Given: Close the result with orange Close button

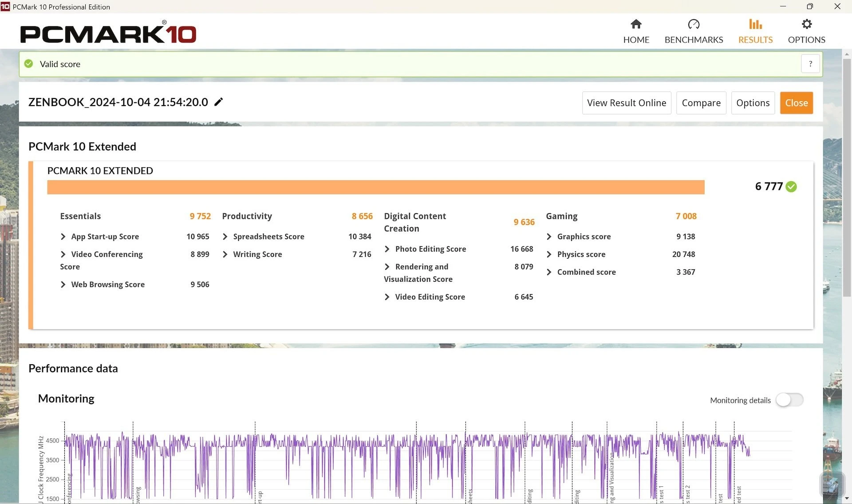Looking at the screenshot, I should [797, 103].
